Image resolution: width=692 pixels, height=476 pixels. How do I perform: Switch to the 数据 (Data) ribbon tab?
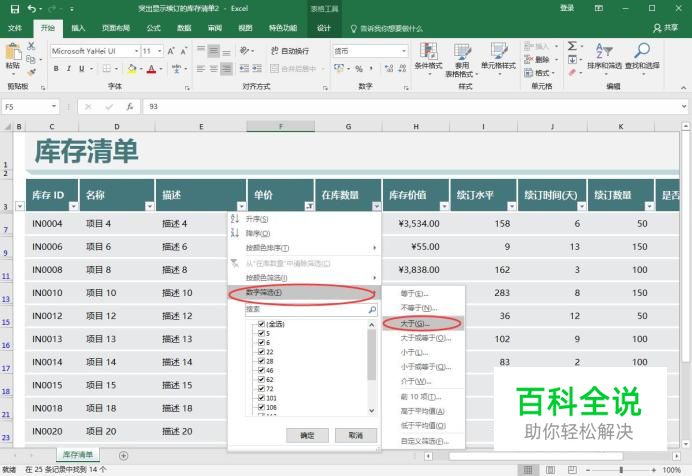(184, 28)
